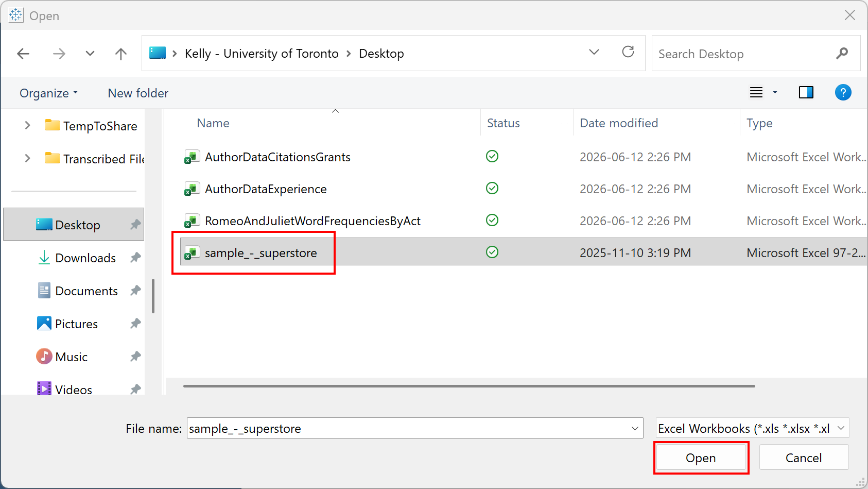Select the sample_-_superstore file
Image resolution: width=868 pixels, height=489 pixels.
261,253
